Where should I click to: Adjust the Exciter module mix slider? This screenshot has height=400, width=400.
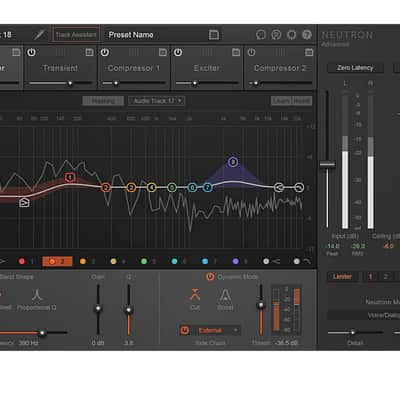[207, 83]
